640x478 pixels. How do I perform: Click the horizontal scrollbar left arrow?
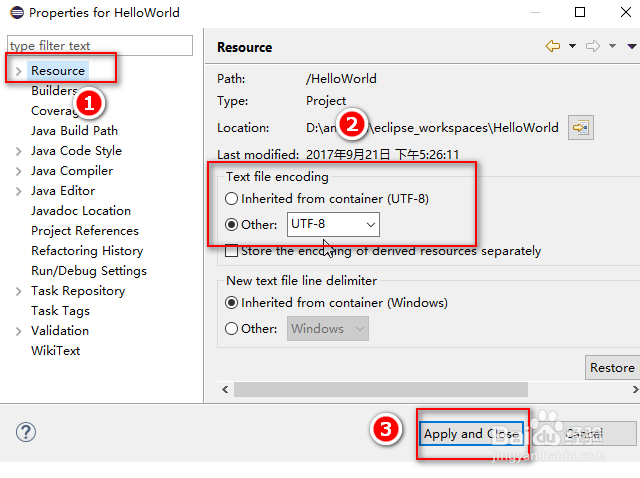(x=225, y=389)
